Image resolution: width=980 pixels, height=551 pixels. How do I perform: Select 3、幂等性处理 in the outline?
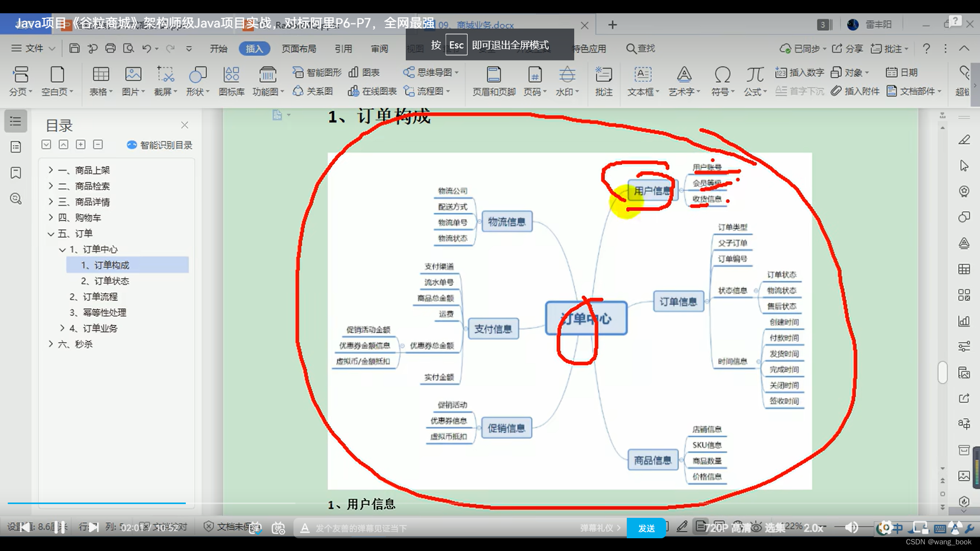tap(98, 312)
